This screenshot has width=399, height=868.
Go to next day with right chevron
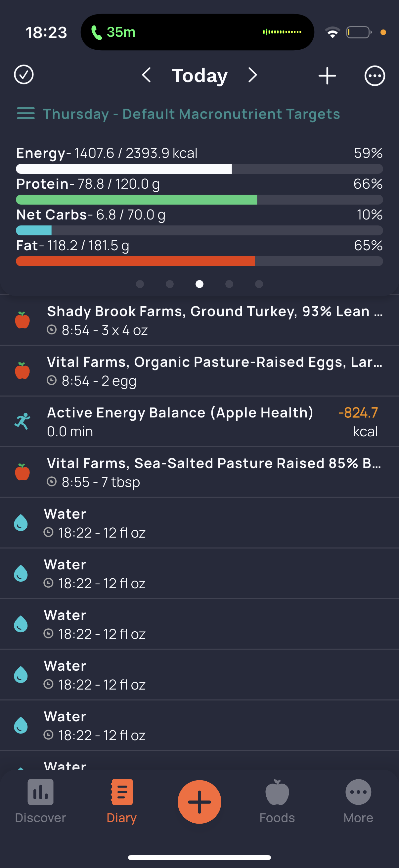(x=252, y=75)
